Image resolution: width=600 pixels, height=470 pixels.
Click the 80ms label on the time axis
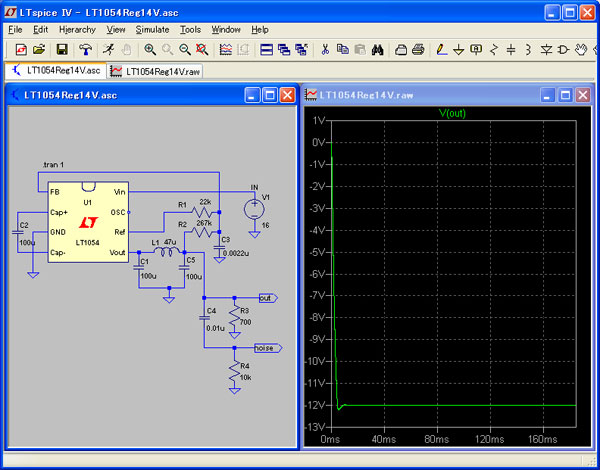tap(437, 439)
